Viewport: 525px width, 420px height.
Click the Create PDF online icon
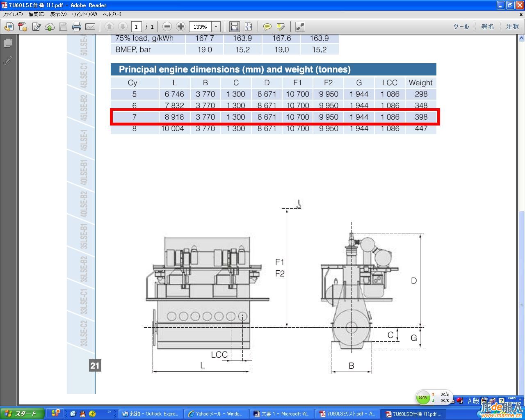22,27
